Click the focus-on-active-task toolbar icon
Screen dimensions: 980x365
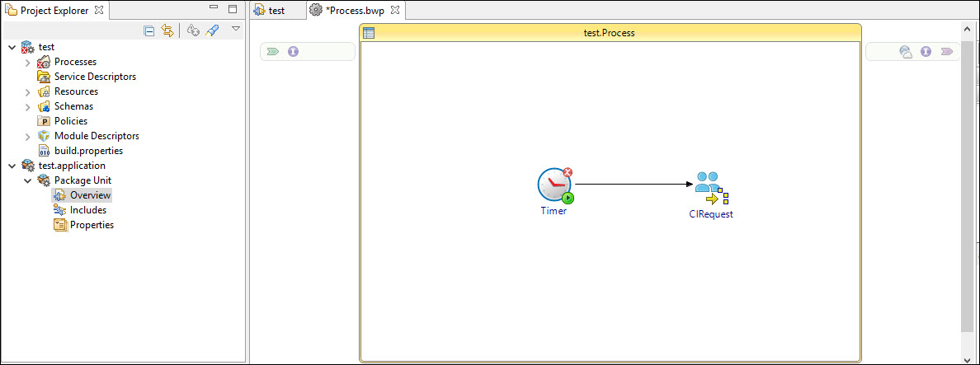tap(193, 30)
